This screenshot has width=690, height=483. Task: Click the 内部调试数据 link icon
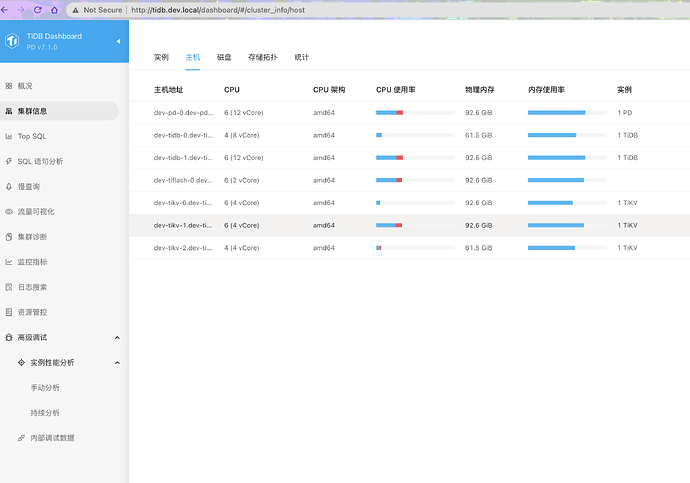(x=21, y=438)
